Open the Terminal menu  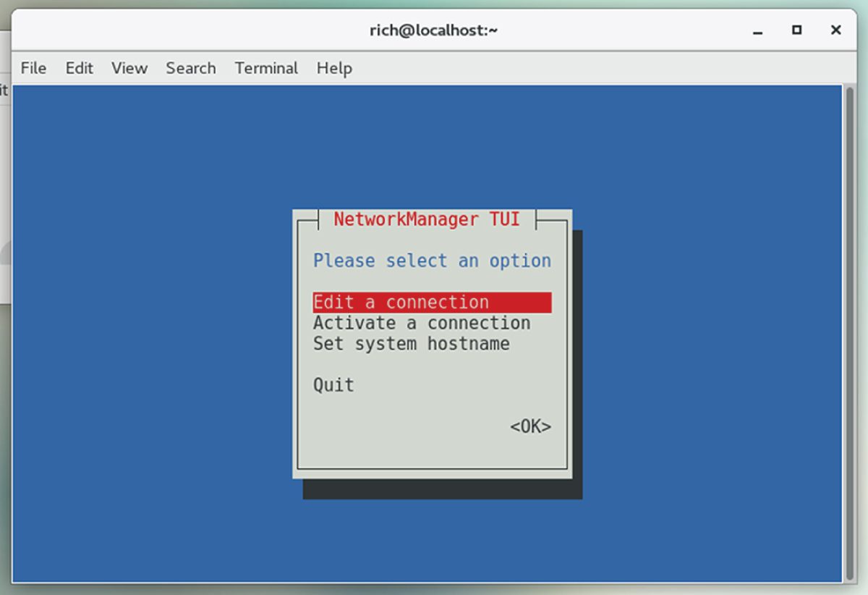pos(266,68)
